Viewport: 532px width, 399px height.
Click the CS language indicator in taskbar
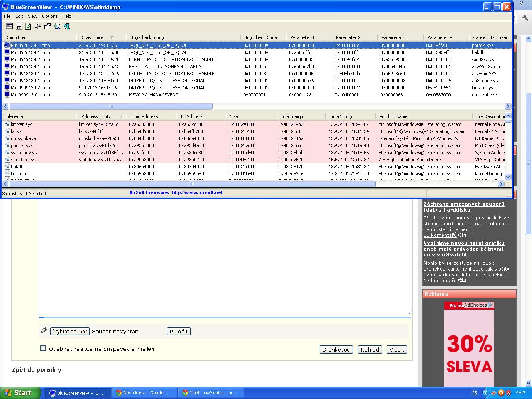pos(474,393)
